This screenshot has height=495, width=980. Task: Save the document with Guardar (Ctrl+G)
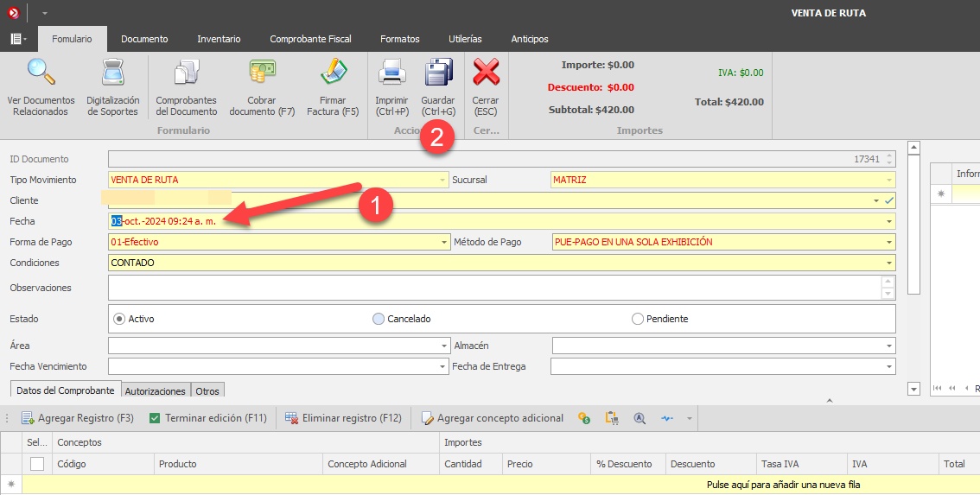[x=438, y=87]
